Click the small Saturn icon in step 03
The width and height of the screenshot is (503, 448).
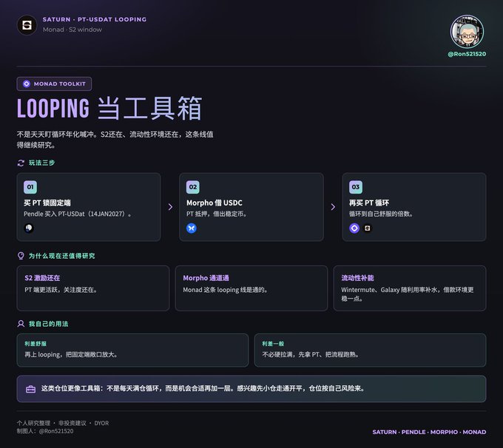click(368, 228)
